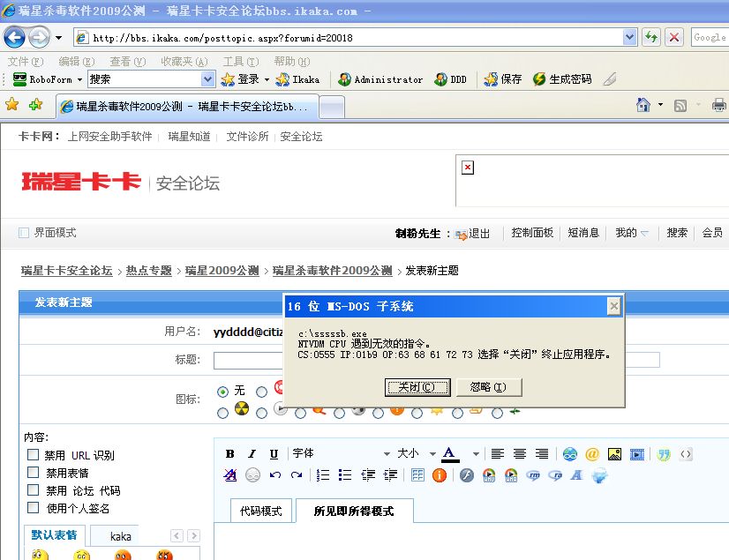Click 关闭(C) in the MS-DOS dialog

(x=417, y=387)
